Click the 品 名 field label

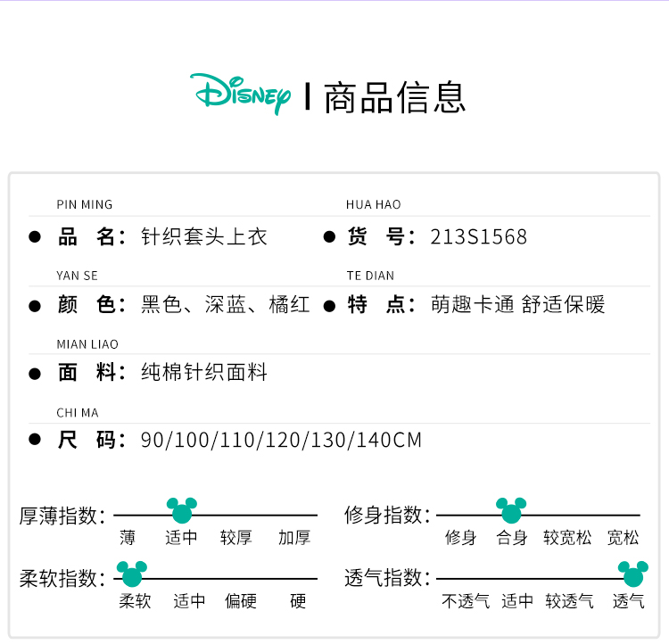92,237
